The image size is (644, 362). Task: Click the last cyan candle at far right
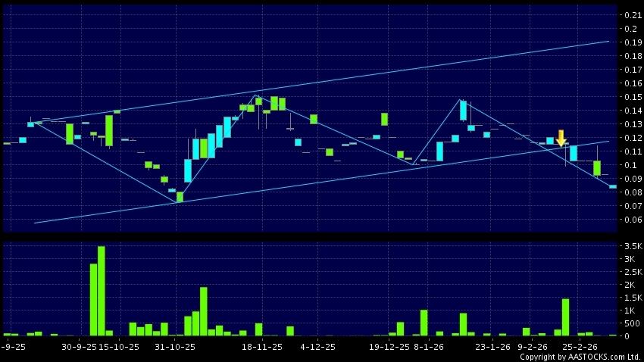pyautogui.click(x=613, y=186)
